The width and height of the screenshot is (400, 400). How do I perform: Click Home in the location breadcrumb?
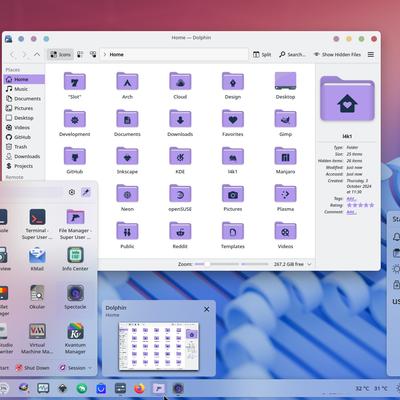tap(117, 54)
